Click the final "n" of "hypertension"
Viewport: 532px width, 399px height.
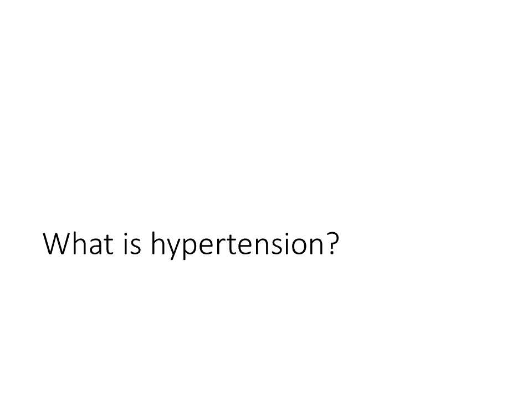coord(317,246)
